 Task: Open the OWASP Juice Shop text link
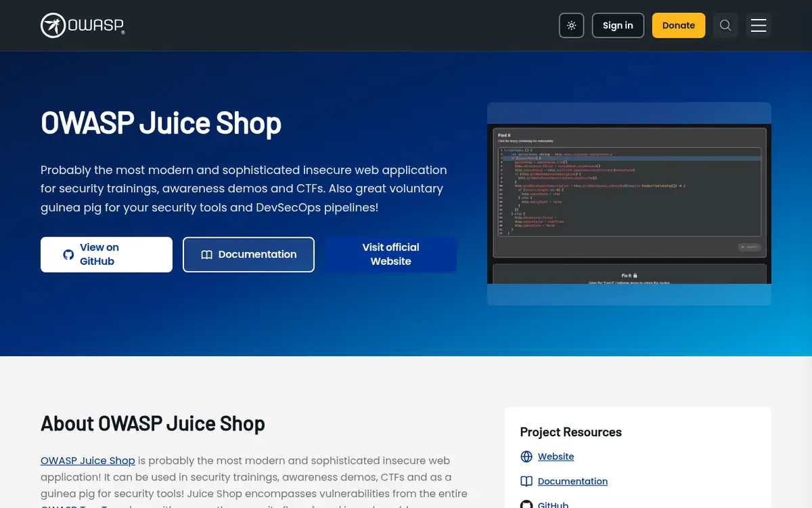88,461
